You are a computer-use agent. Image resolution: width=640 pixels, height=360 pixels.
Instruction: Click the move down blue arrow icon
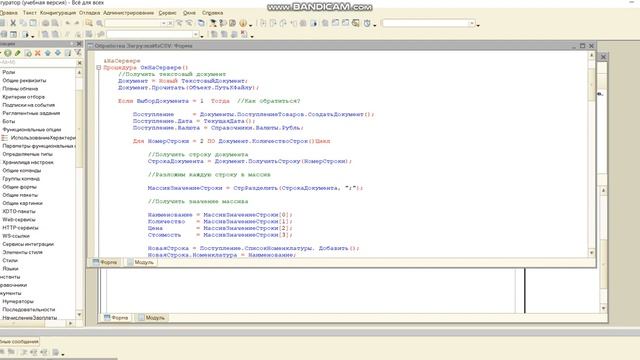pyautogui.click(x=58, y=53)
